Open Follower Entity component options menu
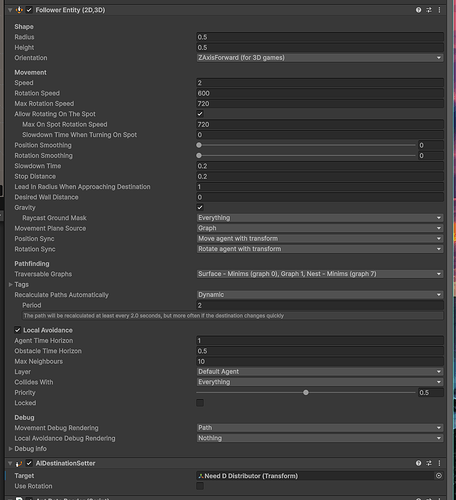456x500 pixels. tap(439, 10)
